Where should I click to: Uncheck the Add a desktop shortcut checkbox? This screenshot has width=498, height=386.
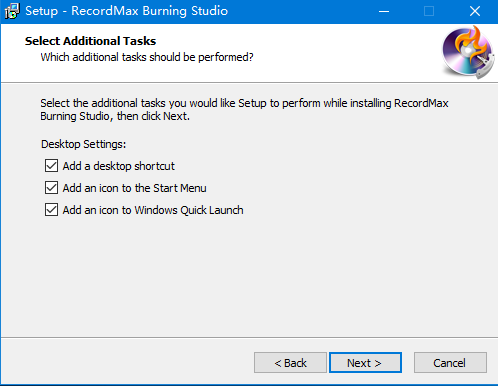(x=51, y=166)
